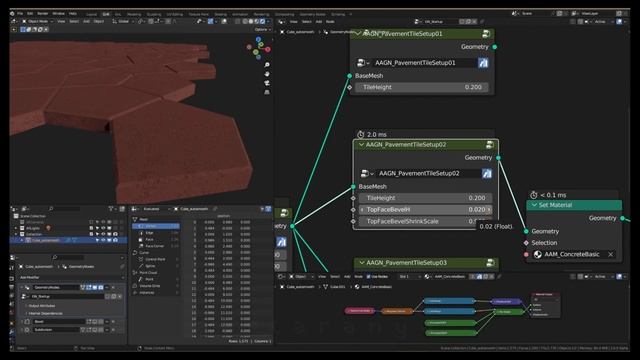The width and height of the screenshot is (640, 360).
Task: Click node group icon in PavementTileSetup01 header
Action: pyautogui.click(x=486, y=33)
